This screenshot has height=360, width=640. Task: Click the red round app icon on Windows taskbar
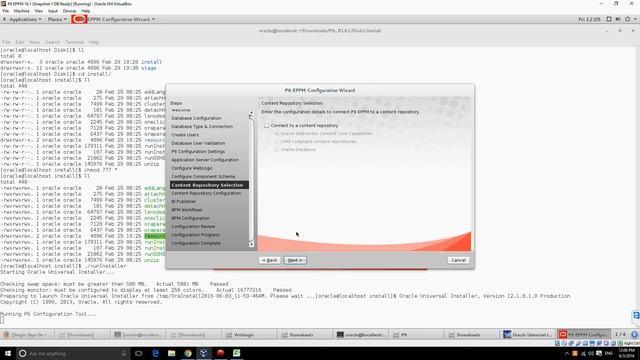(220, 353)
